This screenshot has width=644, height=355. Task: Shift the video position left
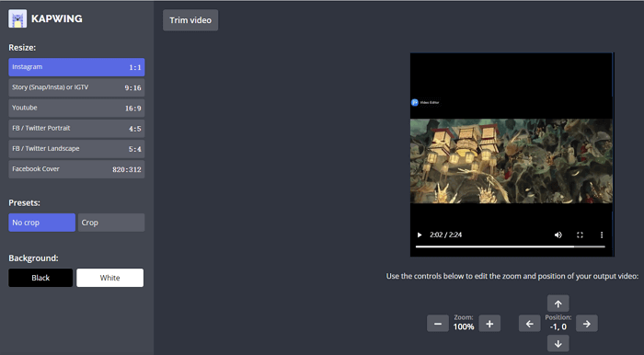(x=529, y=324)
